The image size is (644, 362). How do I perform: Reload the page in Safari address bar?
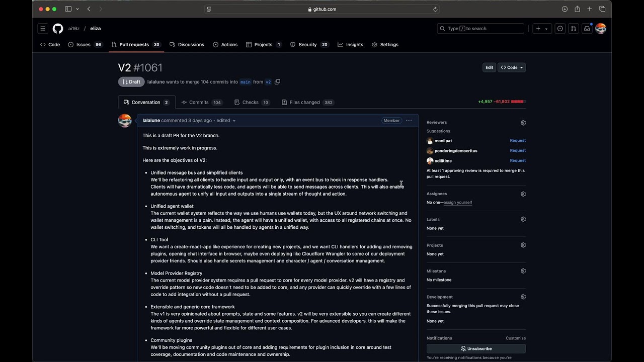pyautogui.click(x=435, y=9)
